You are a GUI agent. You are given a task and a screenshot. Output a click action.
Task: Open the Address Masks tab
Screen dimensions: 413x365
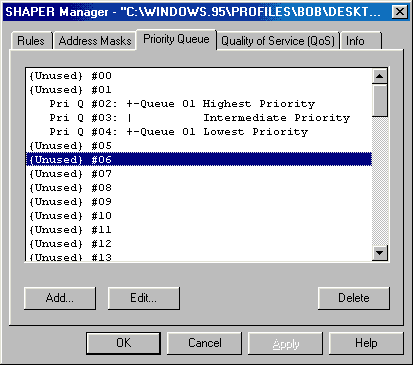[x=95, y=41]
